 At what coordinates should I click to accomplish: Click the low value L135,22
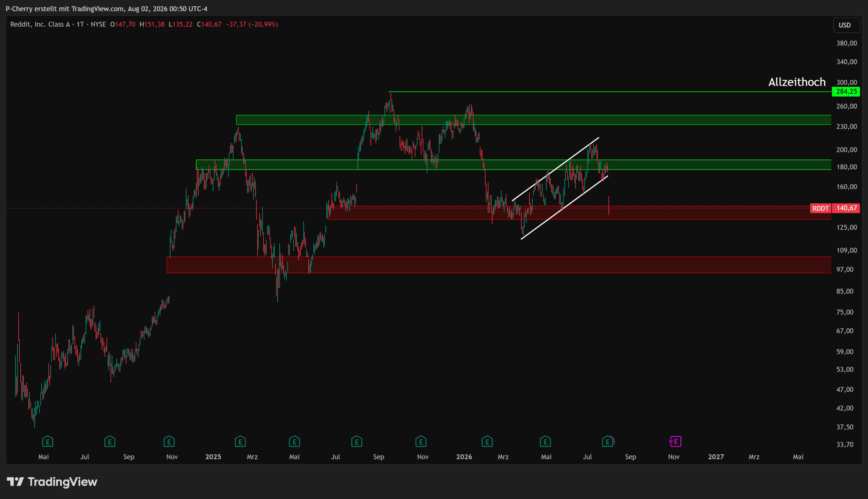181,24
